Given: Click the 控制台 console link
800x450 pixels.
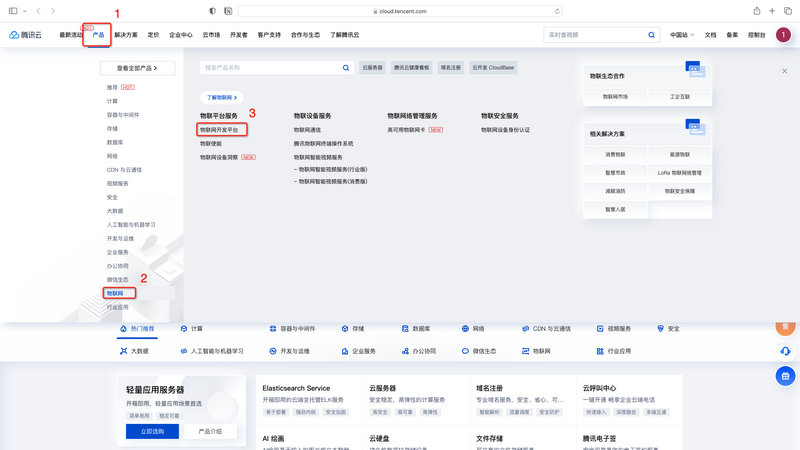Looking at the screenshot, I should (757, 35).
